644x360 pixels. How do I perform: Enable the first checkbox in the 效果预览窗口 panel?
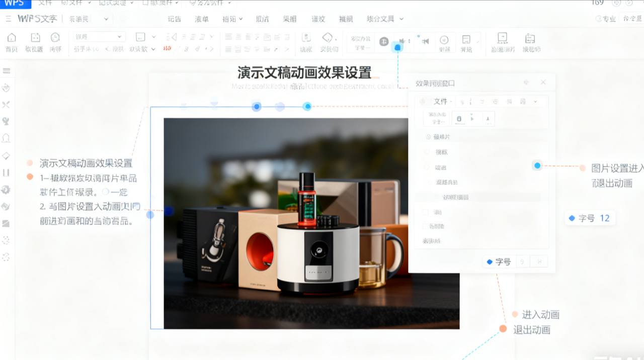[425, 212]
